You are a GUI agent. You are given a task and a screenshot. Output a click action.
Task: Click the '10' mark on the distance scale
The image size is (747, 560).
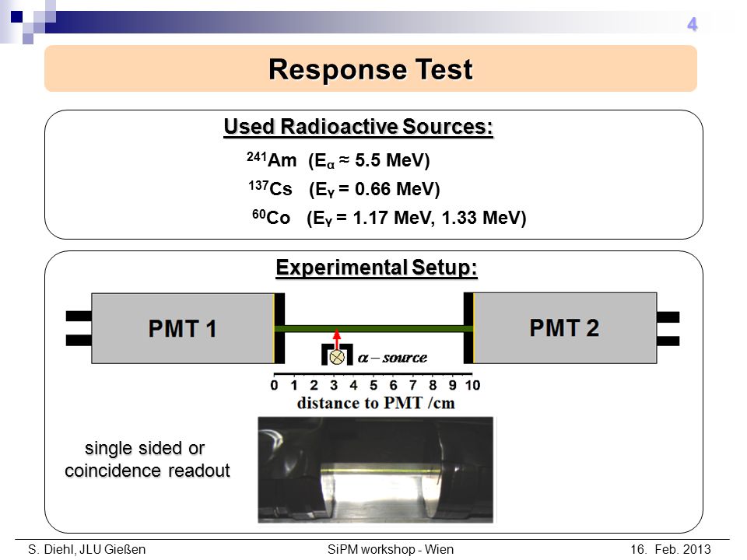click(x=472, y=385)
